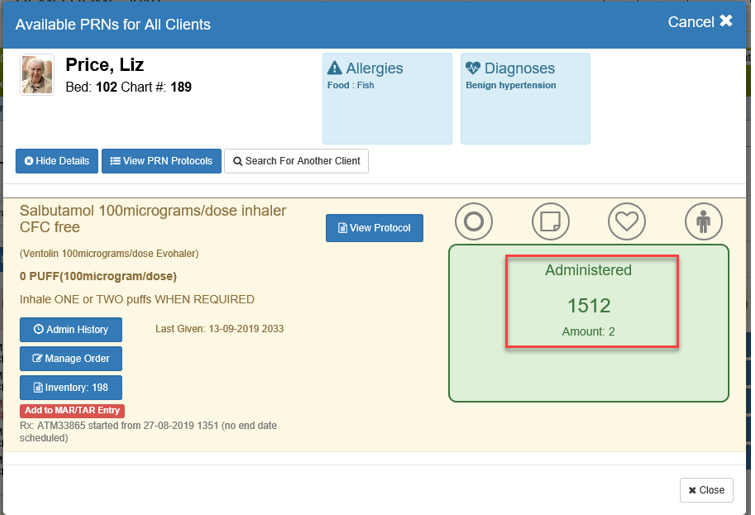
Task: Click the heart vitals icon
Action: [x=627, y=221]
